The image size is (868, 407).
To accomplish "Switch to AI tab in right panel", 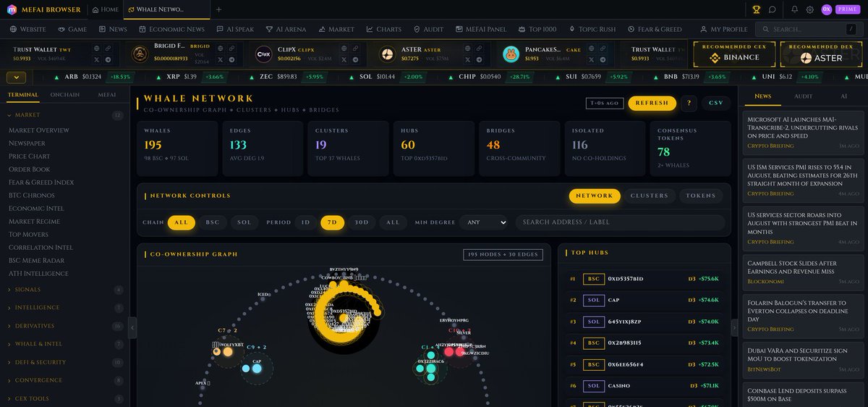I will point(843,96).
